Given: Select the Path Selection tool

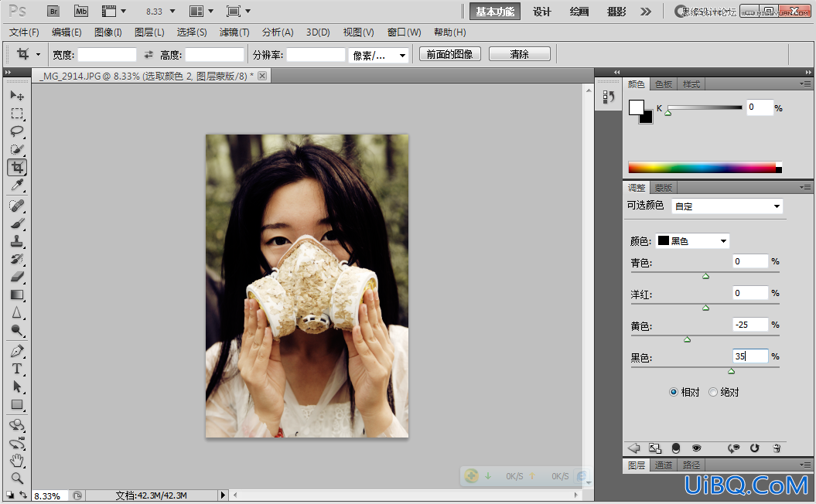Looking at the screenshot, I should 17,387.
